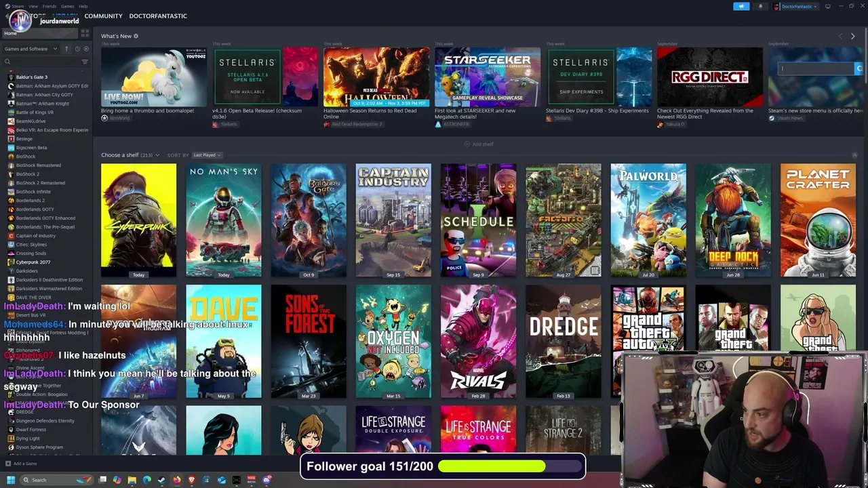Open DOCTORFANTASTIC profile tab

[158, 16]
